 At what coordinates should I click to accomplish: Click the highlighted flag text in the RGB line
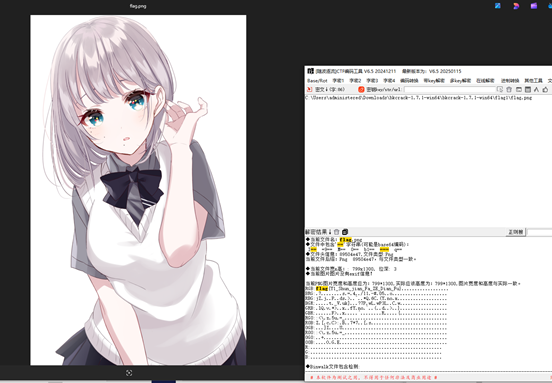coord(322,289)
